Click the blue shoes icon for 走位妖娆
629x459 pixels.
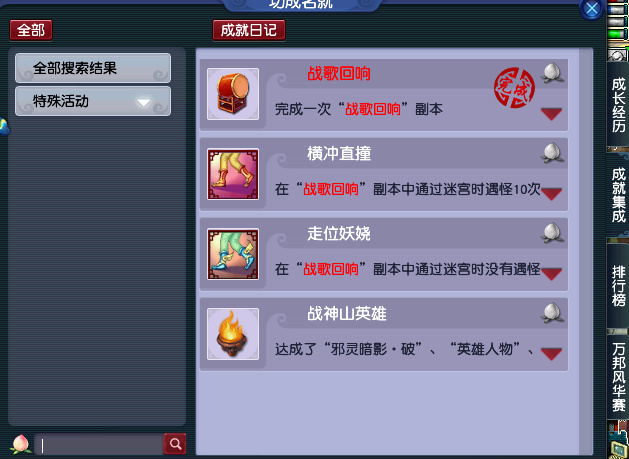(x=233, y=254)
